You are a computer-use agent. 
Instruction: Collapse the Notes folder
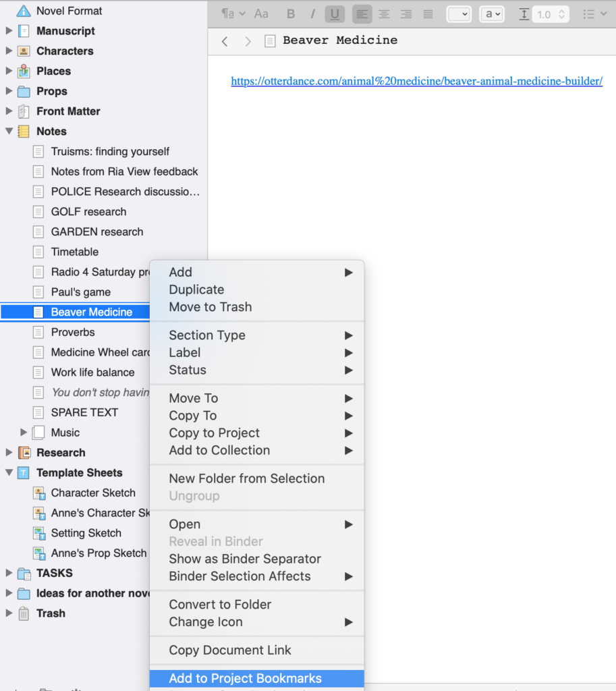click(x=8, y=131)
